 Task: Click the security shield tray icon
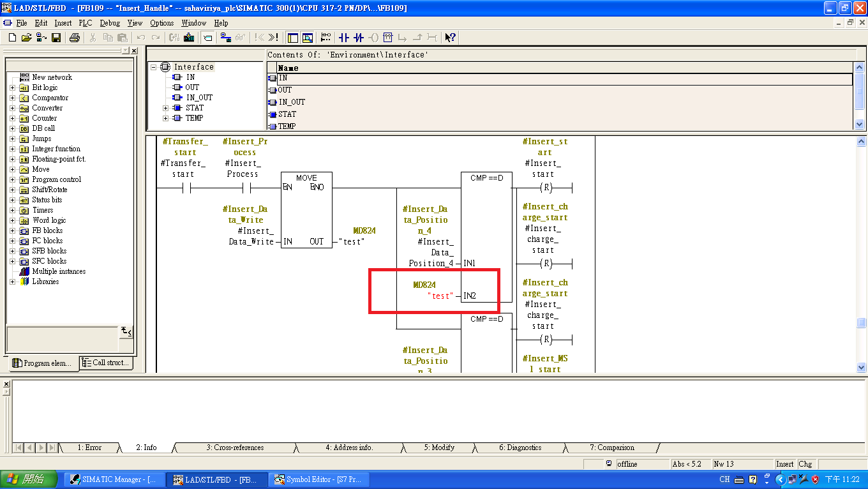(815, 479)
